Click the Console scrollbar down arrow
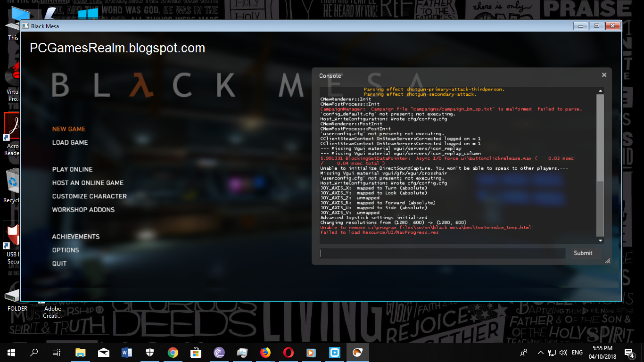Image resolution: width=644 pixels, height=362 pixels. click(x=600, y=240)
